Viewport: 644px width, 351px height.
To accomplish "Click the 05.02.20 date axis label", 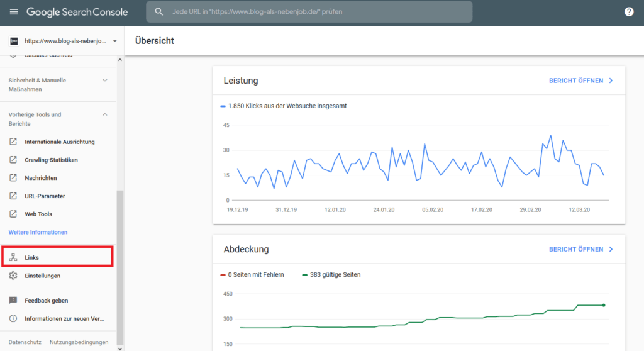I will (433, 209).
